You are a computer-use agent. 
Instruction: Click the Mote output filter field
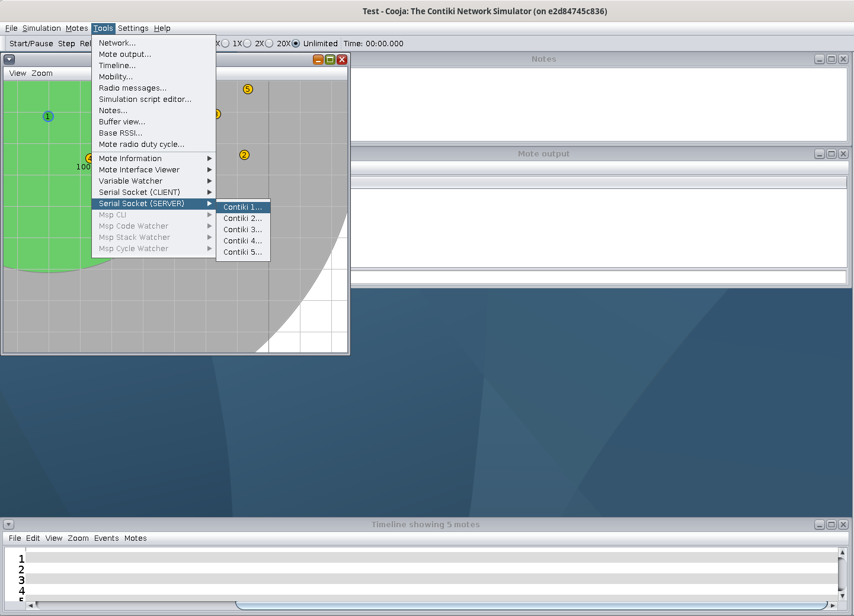[x=599, y=277]
